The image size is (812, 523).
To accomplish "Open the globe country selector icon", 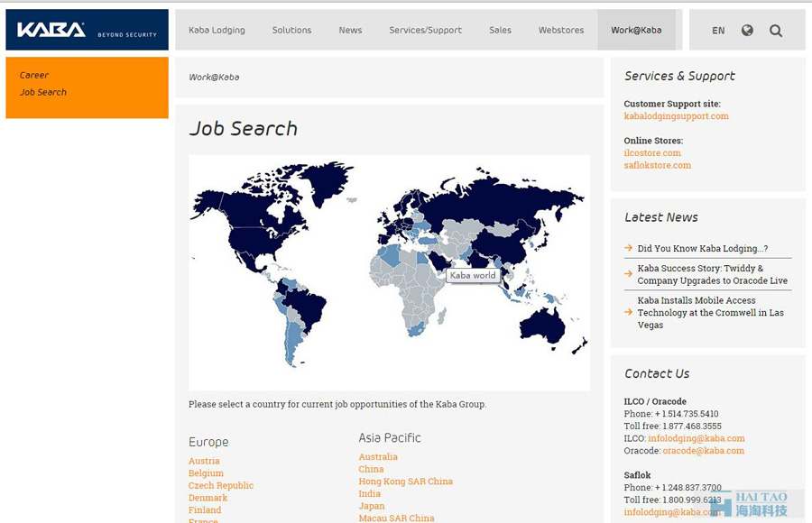I will (x=747, y=31).
